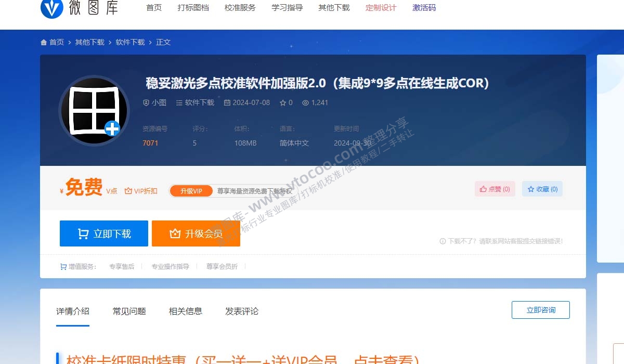
Task: Click the home icon in the breadcrumb bar
Action: tap(44, 42)
